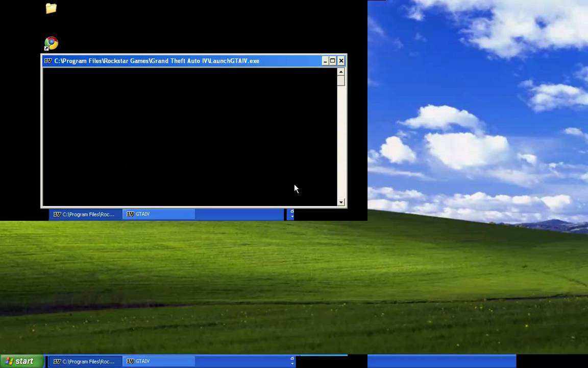Screen dimensions: 588x368
Task: Switch to the C:\Program Files\Roc... button on the bottom taskbar
Action: click(x=85, y=362)
